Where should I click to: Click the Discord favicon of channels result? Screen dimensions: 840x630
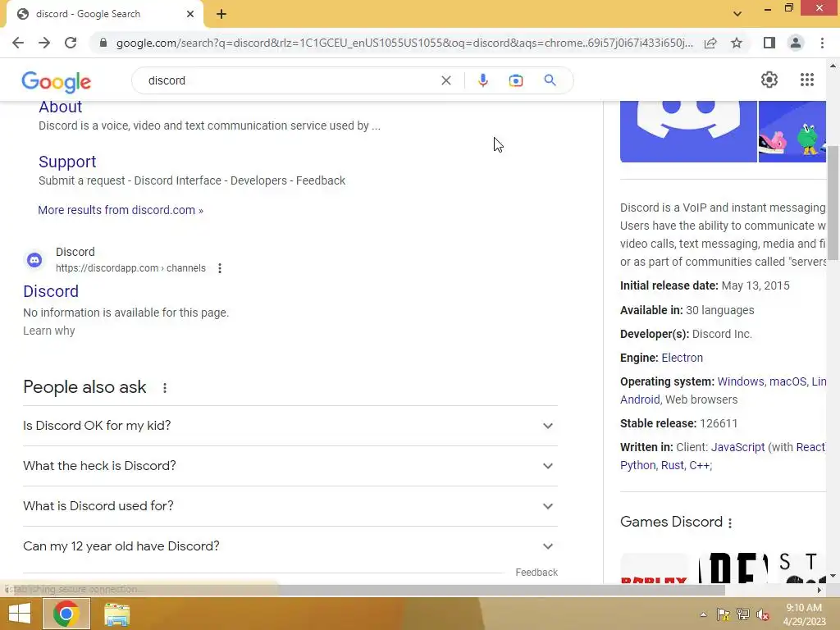point(34,260)
